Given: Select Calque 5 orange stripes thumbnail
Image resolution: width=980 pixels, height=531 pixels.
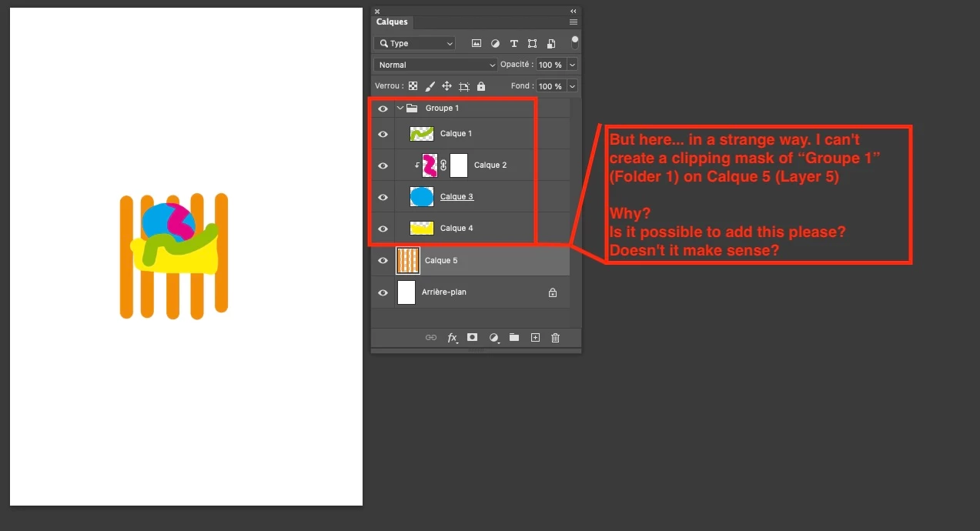Looking at the screenshot, I should (408, 261).
